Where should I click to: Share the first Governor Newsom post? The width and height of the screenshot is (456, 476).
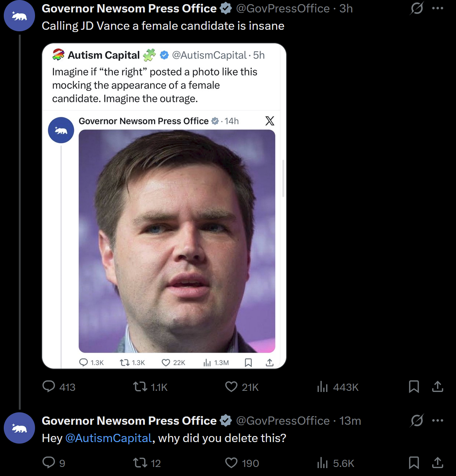tap(438, 387)
